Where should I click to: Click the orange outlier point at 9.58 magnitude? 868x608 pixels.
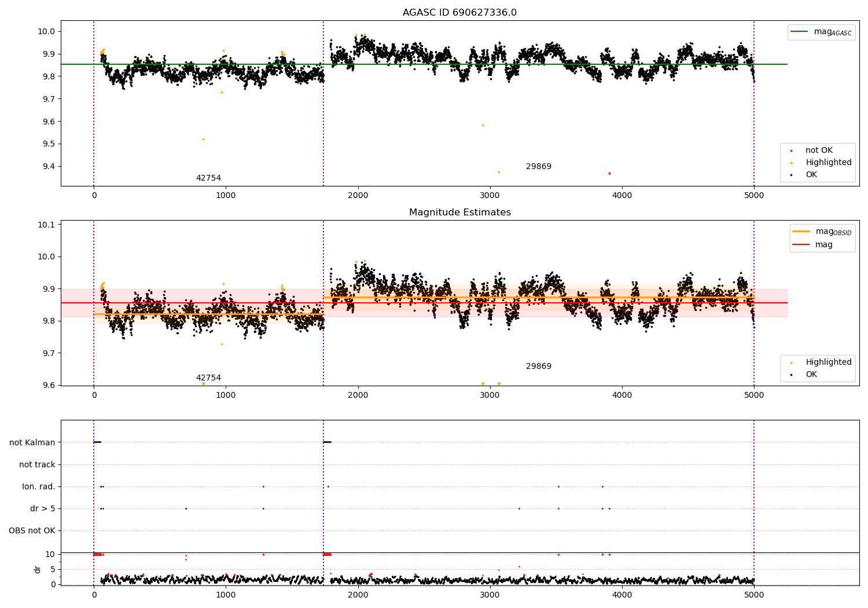pyautogui.click(x=483, y=125)
